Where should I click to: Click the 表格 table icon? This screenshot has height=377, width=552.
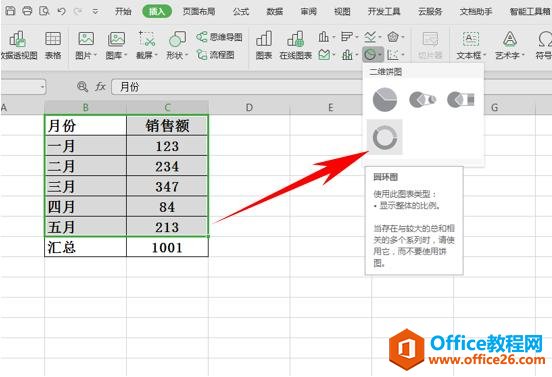53,45
